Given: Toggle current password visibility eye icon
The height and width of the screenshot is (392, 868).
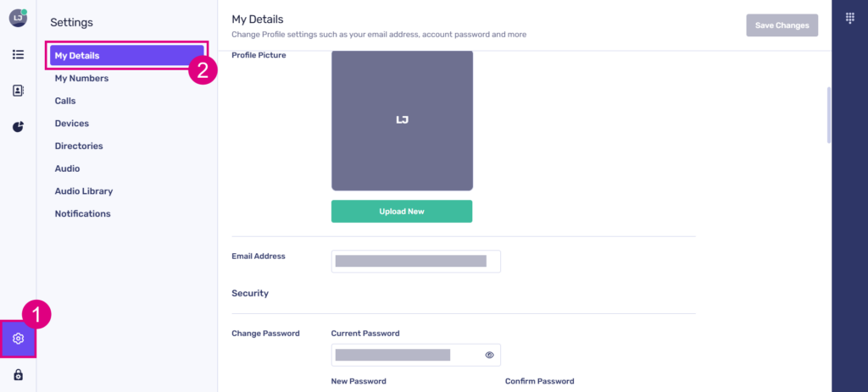Looking at the screenshot, I should [x=489, y=355].
